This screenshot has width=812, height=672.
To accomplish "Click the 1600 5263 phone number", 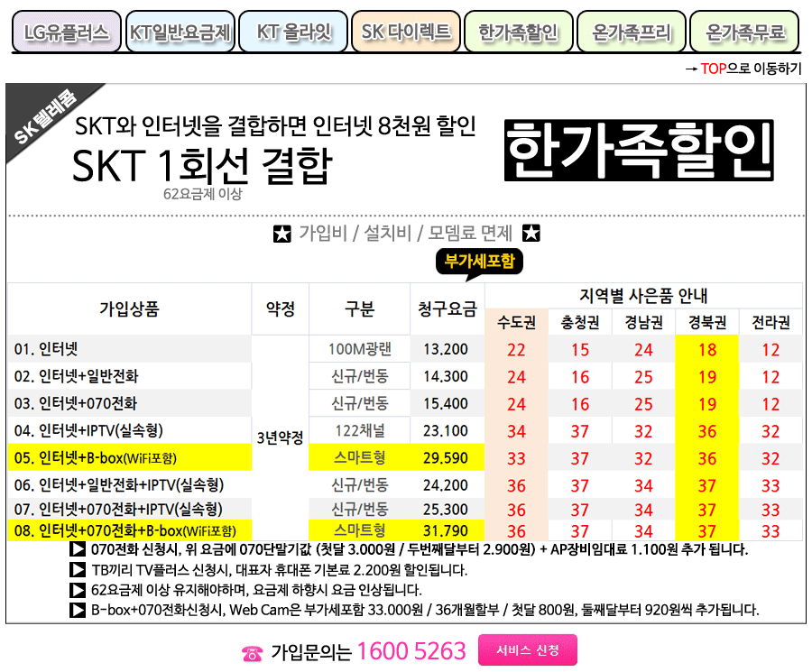I will coord(411,651).
